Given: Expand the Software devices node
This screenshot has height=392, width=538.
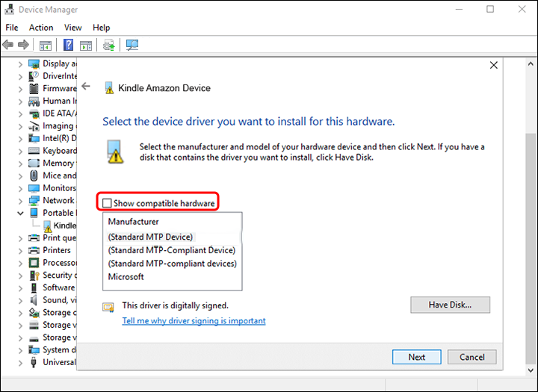Looking at the screenshot, I should tap(21, 287).
